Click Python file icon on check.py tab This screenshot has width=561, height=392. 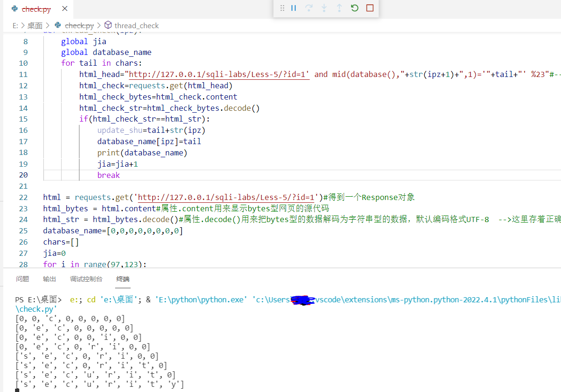pyautogui.click(x=15, y=8)
